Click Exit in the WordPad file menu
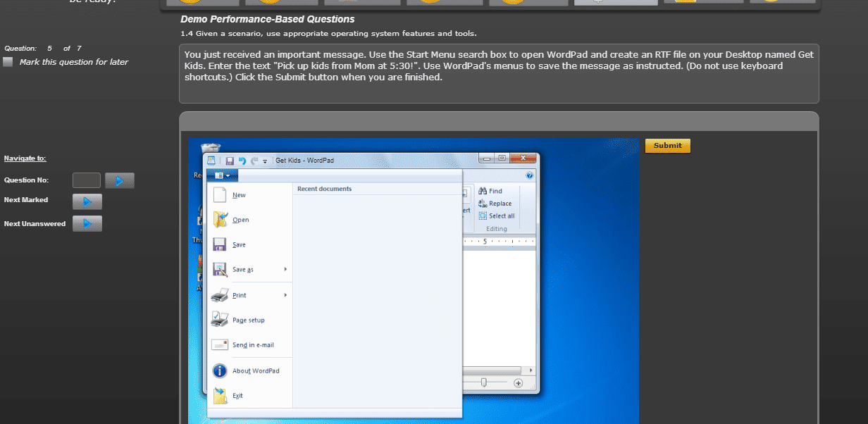 [250, 395]
